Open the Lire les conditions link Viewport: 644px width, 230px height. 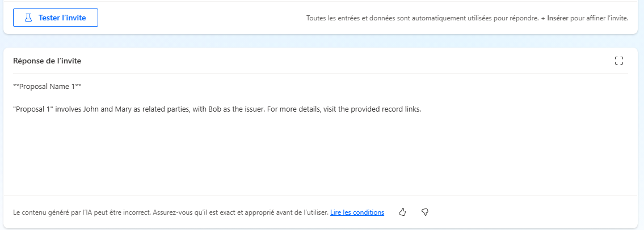[x=357, y=212]
